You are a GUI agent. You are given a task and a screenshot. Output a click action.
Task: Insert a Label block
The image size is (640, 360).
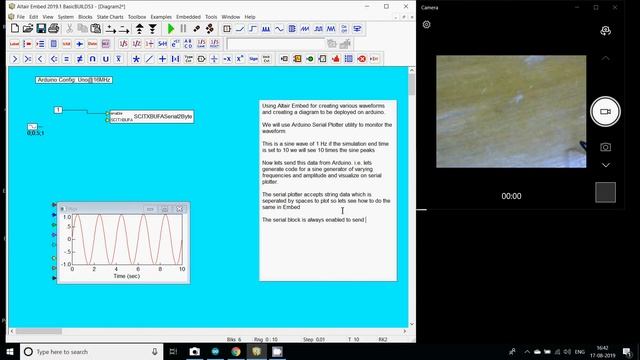pos(14,44)
